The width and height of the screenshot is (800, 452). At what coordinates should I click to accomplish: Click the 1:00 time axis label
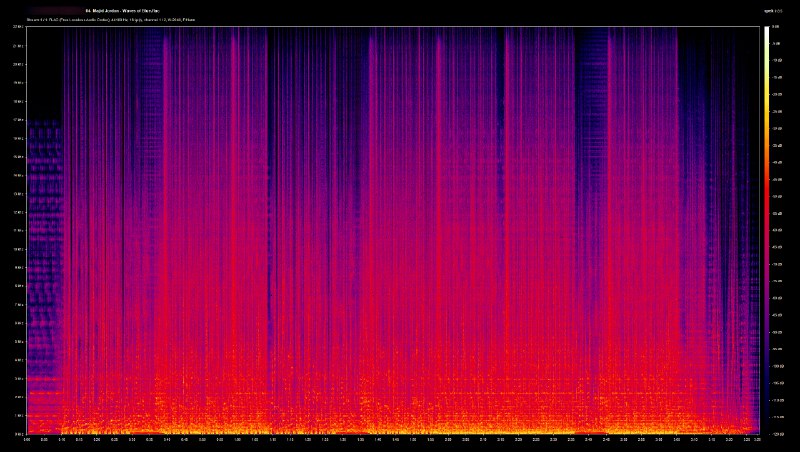[237, 439]
